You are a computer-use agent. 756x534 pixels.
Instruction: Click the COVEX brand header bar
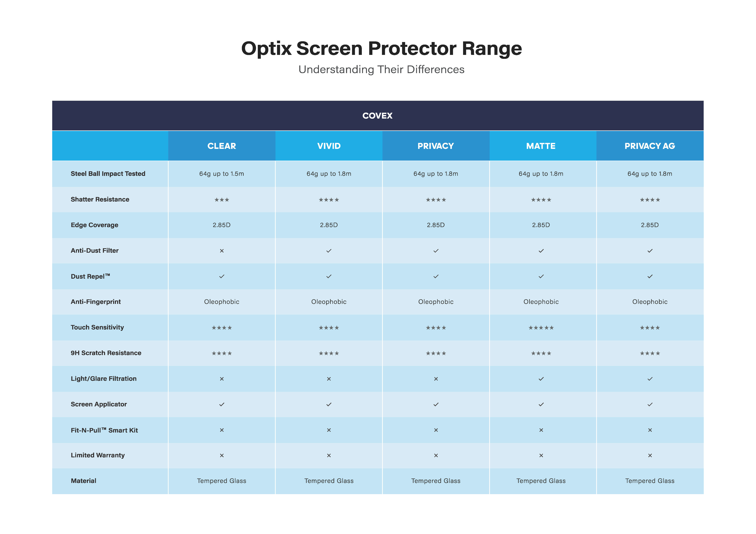377,116
